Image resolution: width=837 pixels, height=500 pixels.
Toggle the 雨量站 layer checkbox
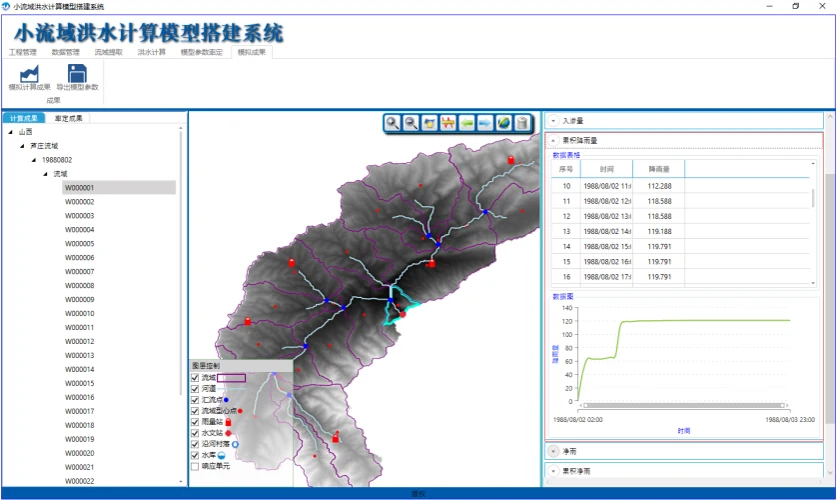pos(195,422)
